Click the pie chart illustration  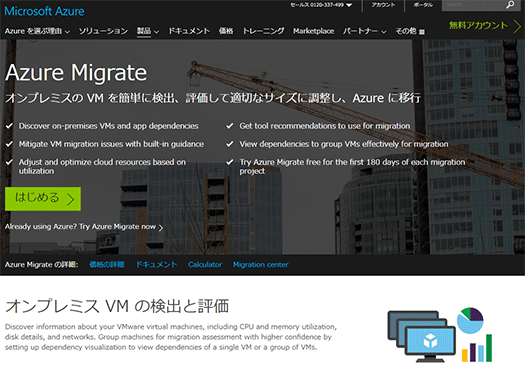pos(470,320)
